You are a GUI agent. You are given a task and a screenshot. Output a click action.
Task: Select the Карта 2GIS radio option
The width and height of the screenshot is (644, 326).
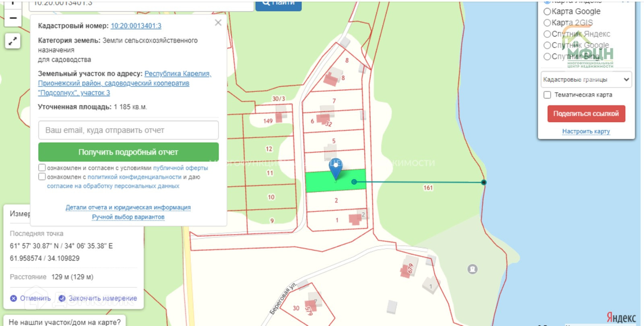pos(547,23)
